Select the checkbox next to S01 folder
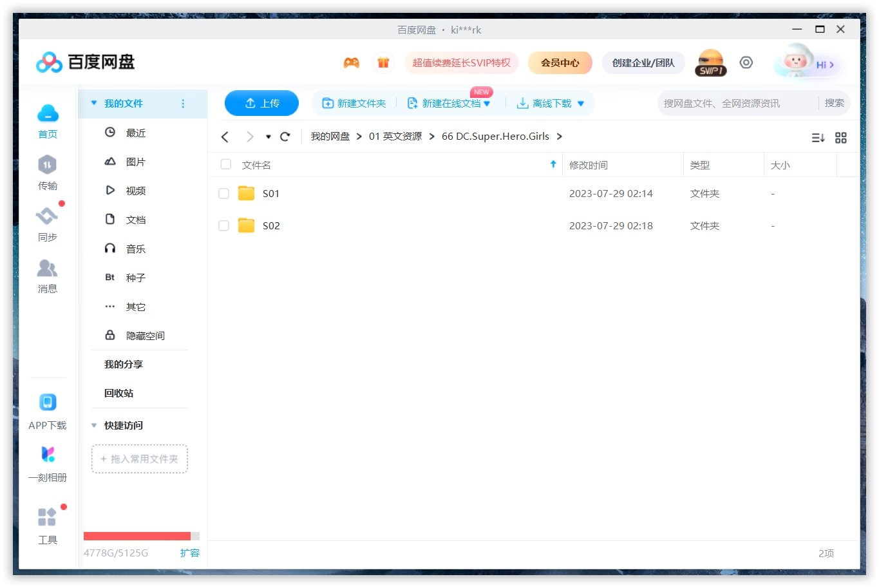This screenshot has width=879, height=588. pyautogui.click(x=223, y=193)
